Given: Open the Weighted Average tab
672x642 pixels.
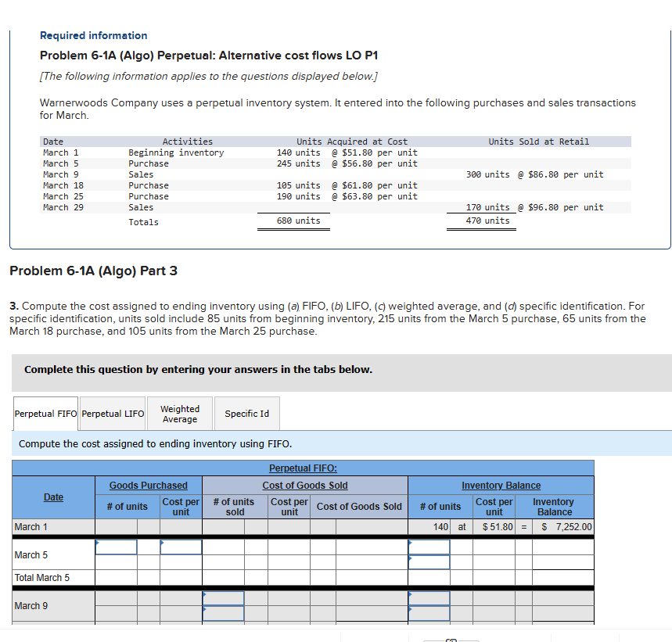Looking at the screenshot, I should pos(179,414).
